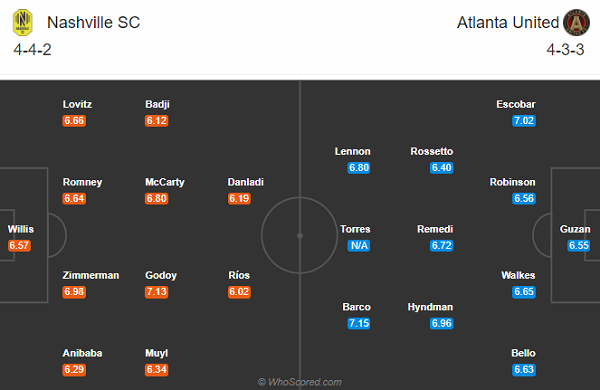Select Bello's 6.63 rating badge

pos(524,370)
